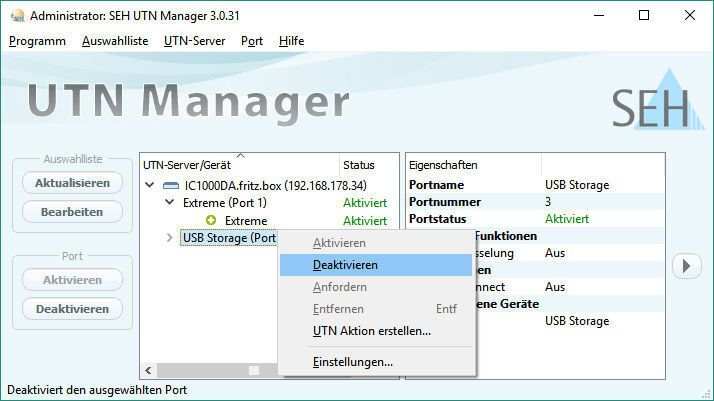Click Aktiviert status of Extreme (Port 1)
The image size is (714, 401).
tap(365, 203)
